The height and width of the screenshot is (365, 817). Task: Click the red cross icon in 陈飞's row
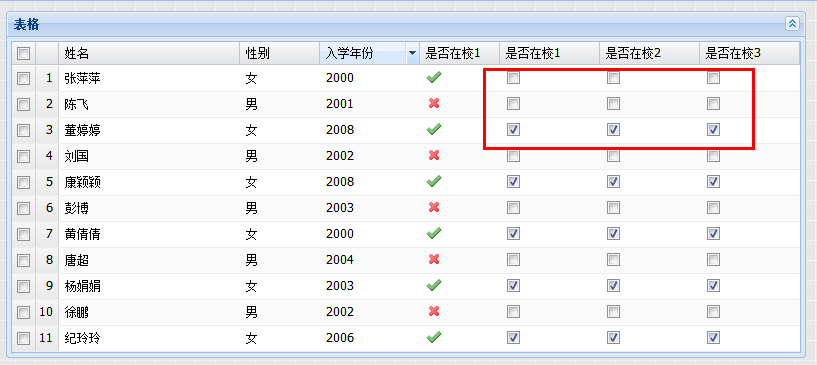point(434,104)
